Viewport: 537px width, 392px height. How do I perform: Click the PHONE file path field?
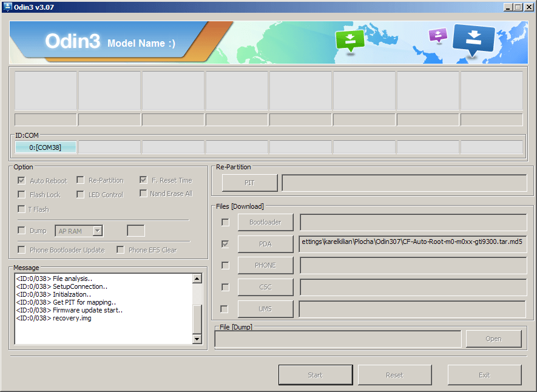click(413, 265)
